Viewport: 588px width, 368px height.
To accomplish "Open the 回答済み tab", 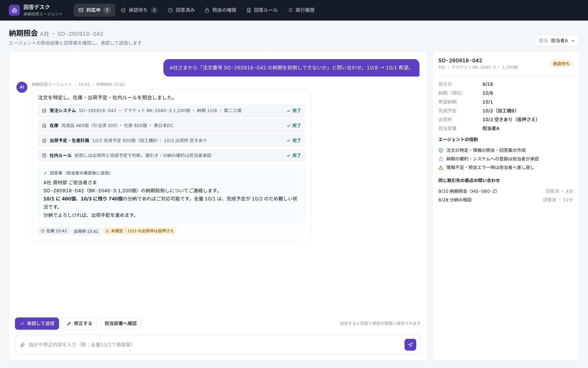I will [x=181, y=10].
